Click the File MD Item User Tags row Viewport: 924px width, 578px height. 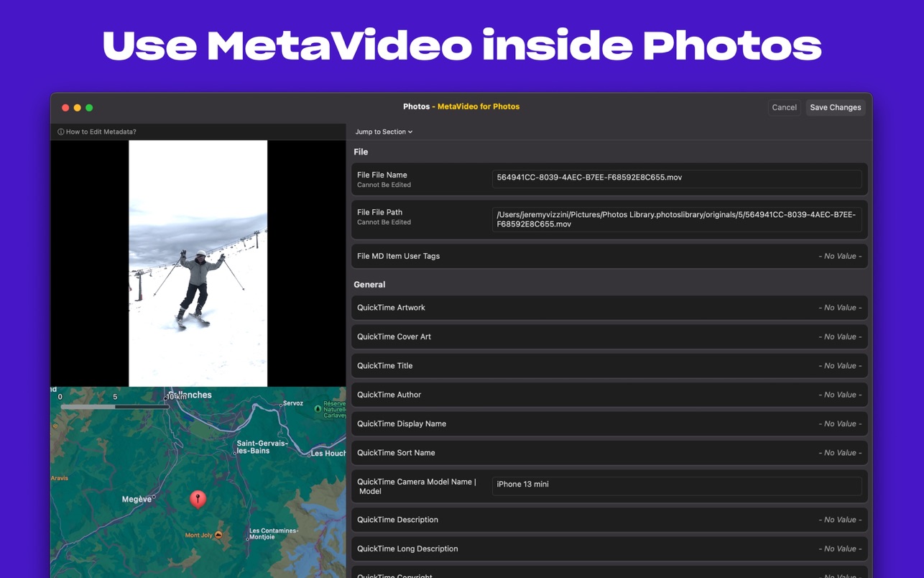tap(609, 256)
